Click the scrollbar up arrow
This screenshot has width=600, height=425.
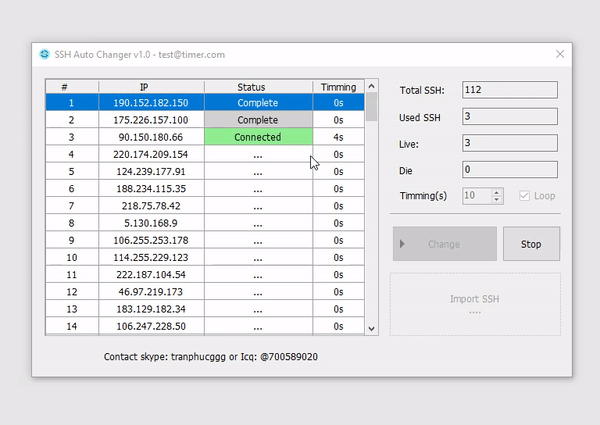click(x=371, y=86)
